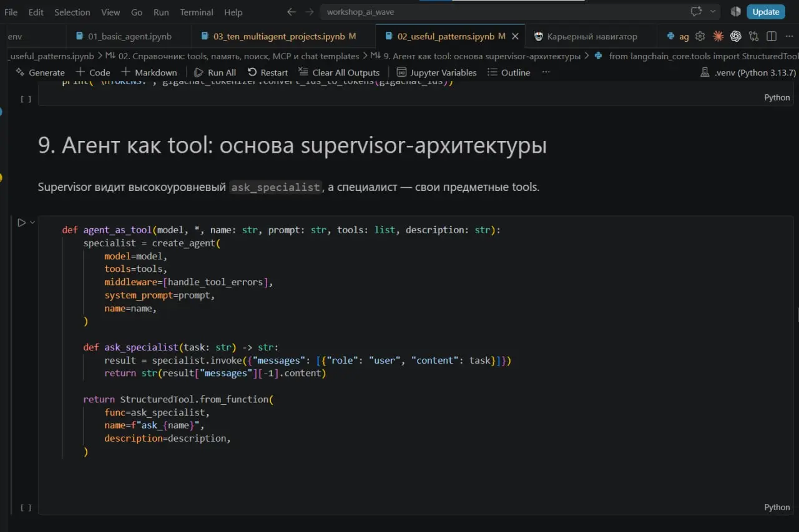Open the ChatGPT knot icon
Screen dimensions: 799x532
click(735, 36)
